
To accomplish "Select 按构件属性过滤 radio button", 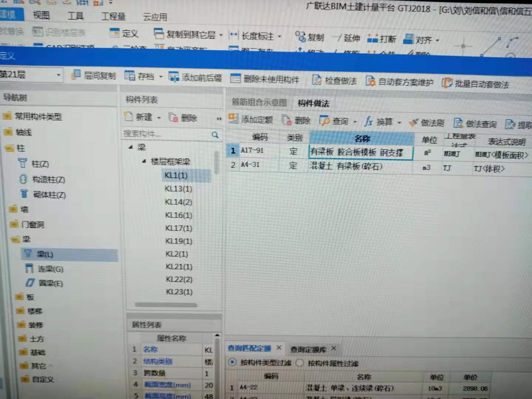I will (300, 363).
